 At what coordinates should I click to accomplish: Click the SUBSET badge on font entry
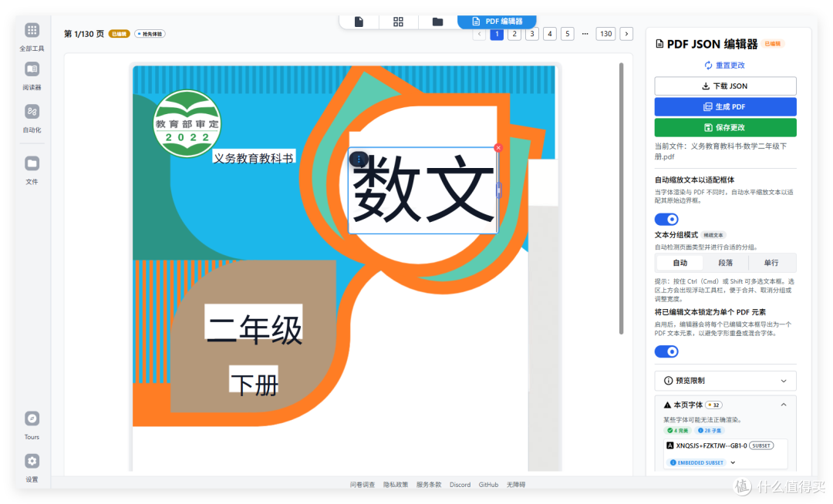click(761, 445)
